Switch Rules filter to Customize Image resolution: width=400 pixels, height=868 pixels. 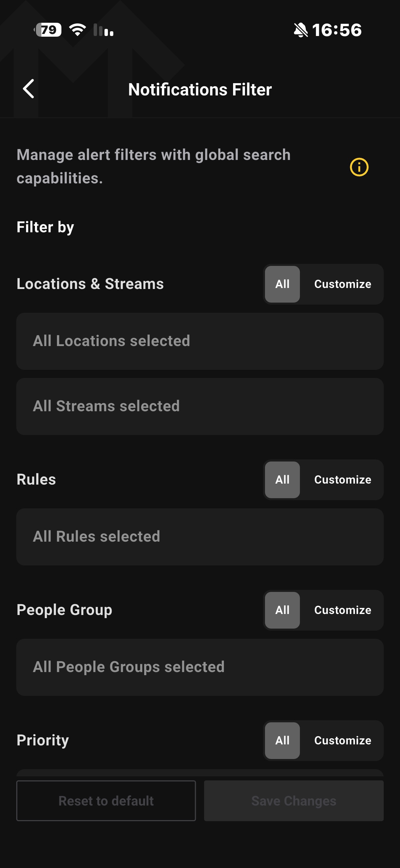click(x=343, y=480)
